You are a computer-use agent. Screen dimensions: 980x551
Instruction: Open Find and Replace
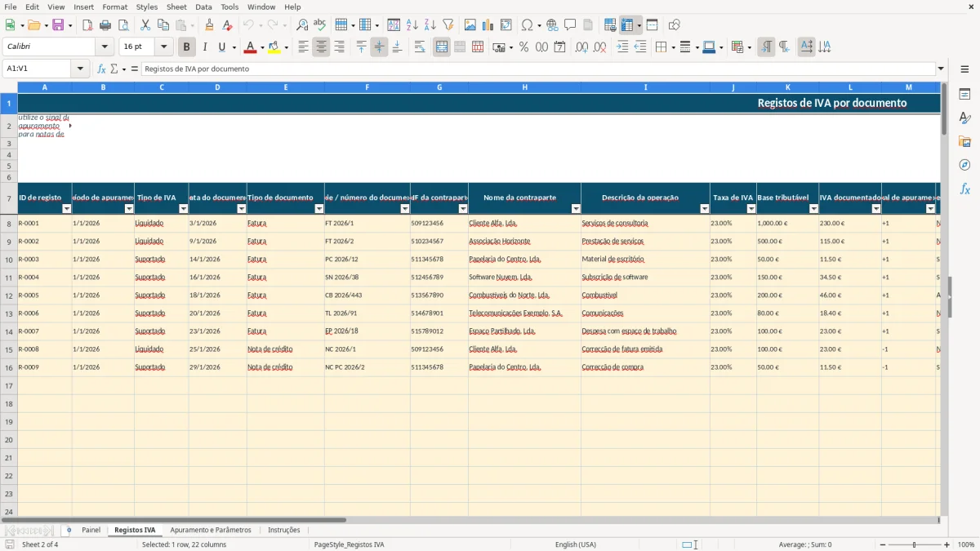[x=302, y=25]
